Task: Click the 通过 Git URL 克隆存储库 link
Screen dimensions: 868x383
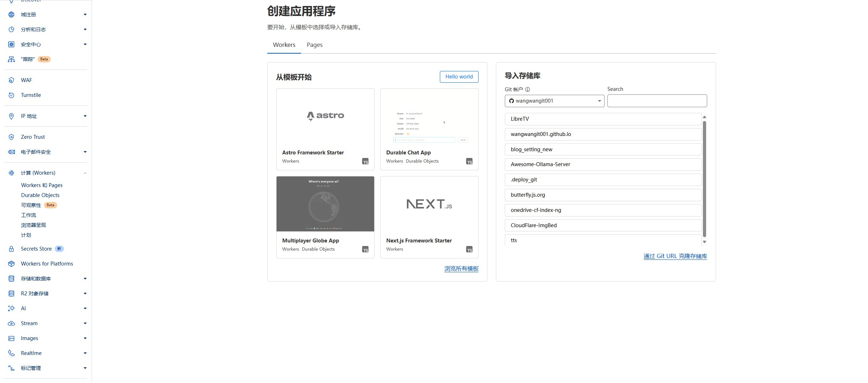Action: click(x=675, y=256)
